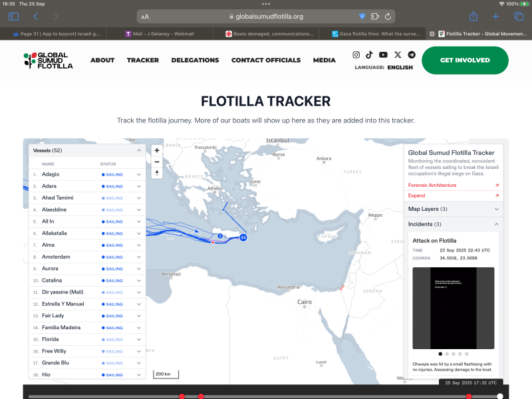Expand the Adagio vessel row
Viewport: 532px width, 399px height.
pos(139,174)
